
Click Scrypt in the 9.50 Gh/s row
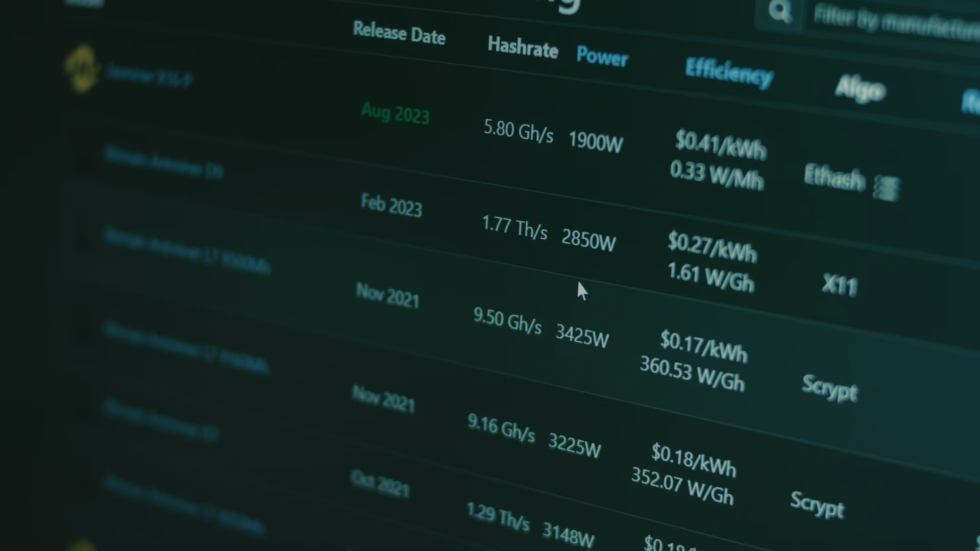coord(829,388)
